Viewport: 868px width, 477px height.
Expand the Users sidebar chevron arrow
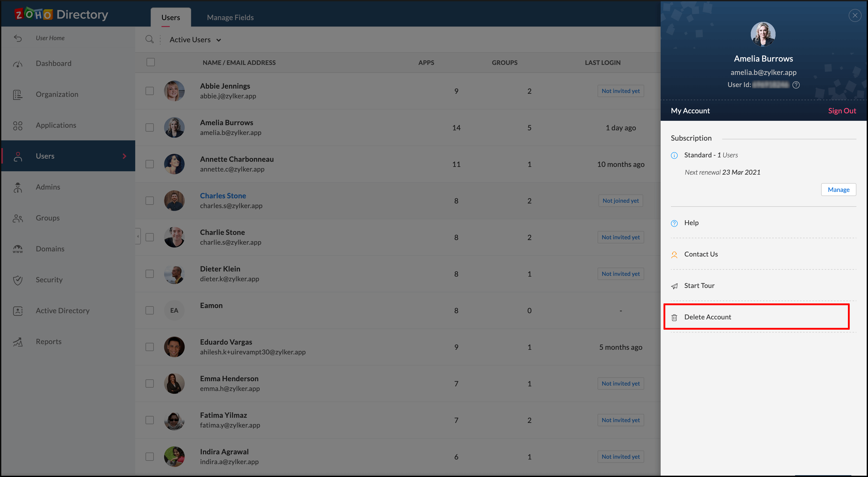pos(124,156)
